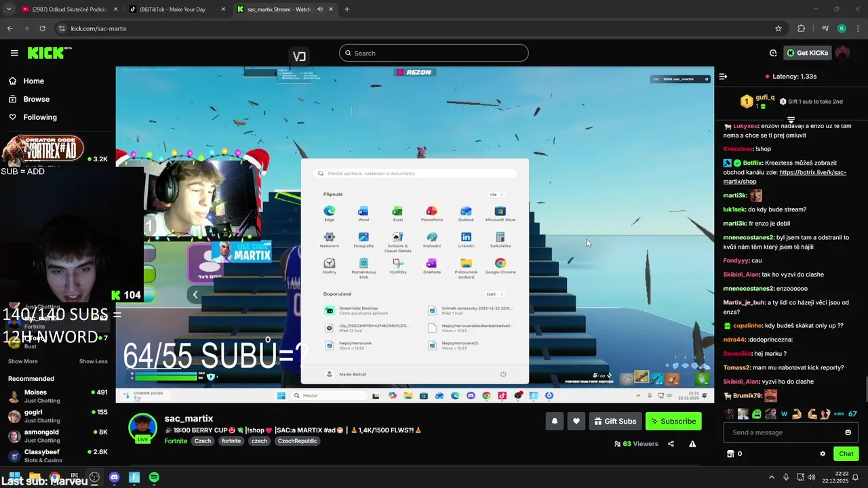Open recommended channel Classybeef
Image resolution: width=868 pixels, height=488 pixels.
pos(58,455)
